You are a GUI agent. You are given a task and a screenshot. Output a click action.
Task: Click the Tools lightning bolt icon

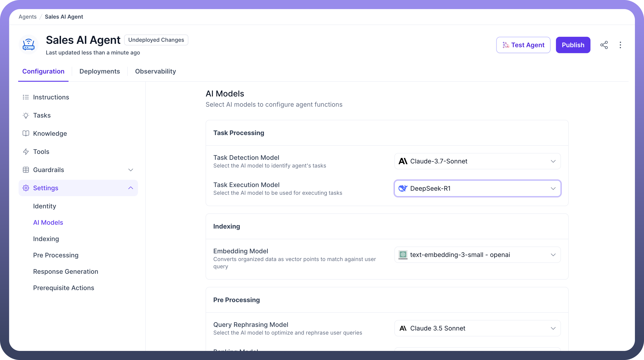click(x=26, y=152)
